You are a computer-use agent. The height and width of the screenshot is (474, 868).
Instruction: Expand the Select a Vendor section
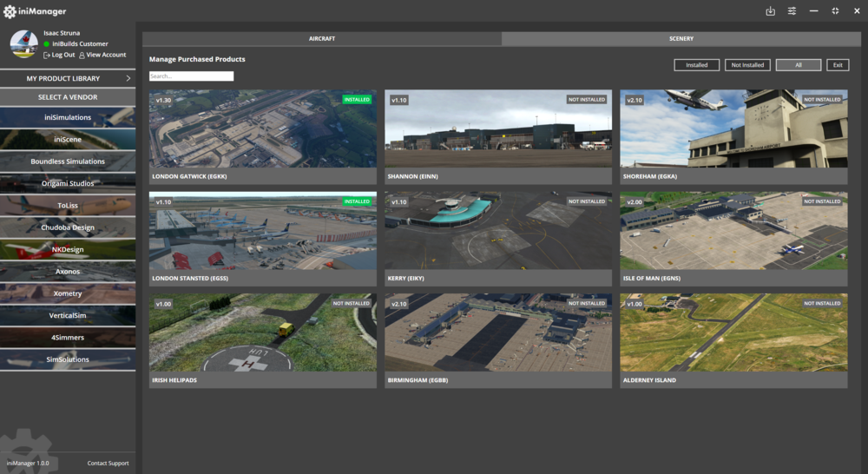click(x=68, y=97)
